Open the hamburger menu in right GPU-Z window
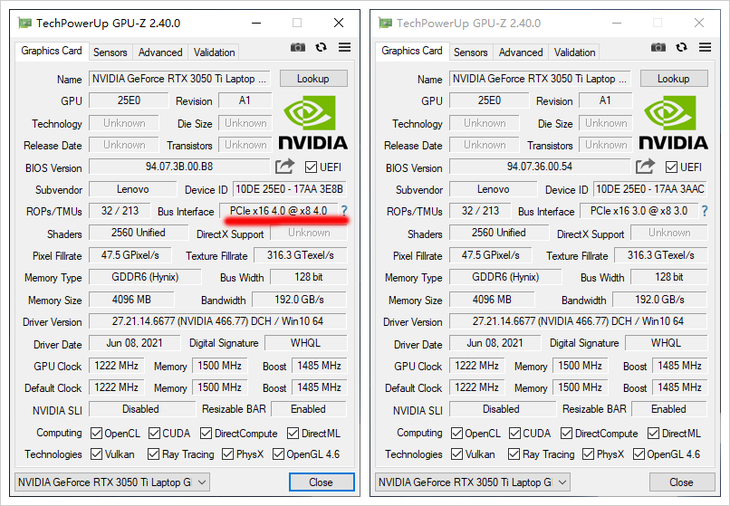 point(705,47)
